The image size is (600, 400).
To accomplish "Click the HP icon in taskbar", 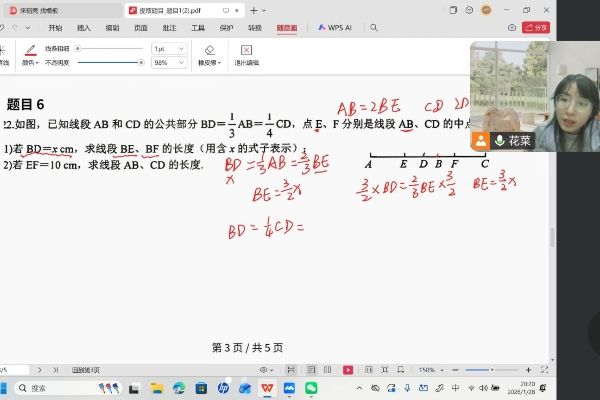I will 222,388.
